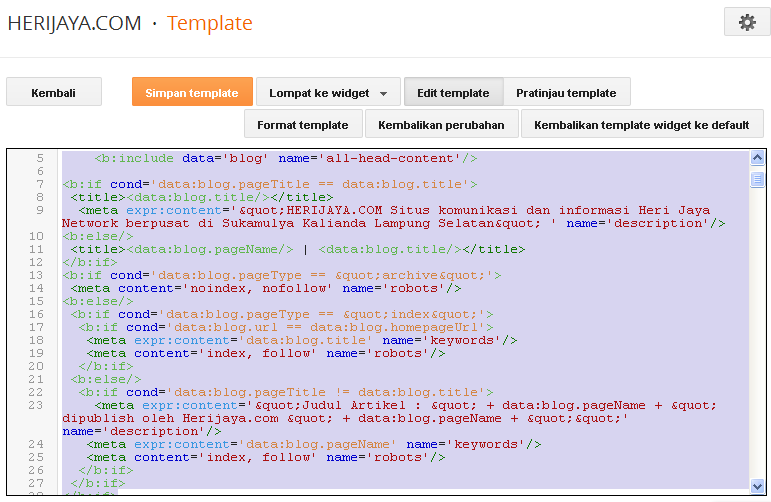Click the Kembali button
Viewport: 771px width, 502px height.
[x=54, y=93]
